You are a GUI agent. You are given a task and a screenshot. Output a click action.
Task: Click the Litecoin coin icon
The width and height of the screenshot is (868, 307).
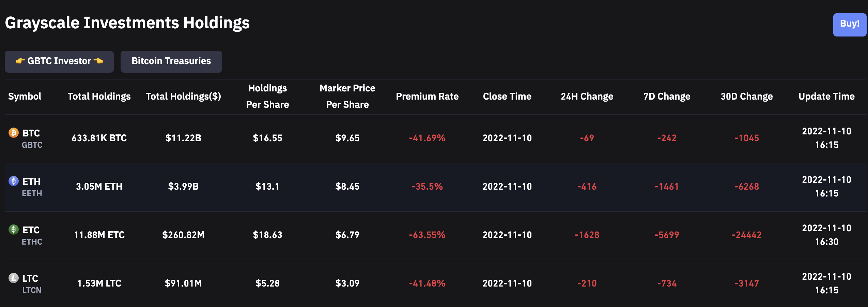click(x=14, y=278)
